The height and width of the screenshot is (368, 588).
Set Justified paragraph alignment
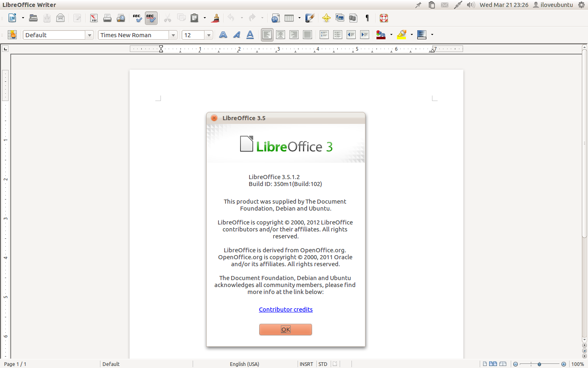point(307,35)
